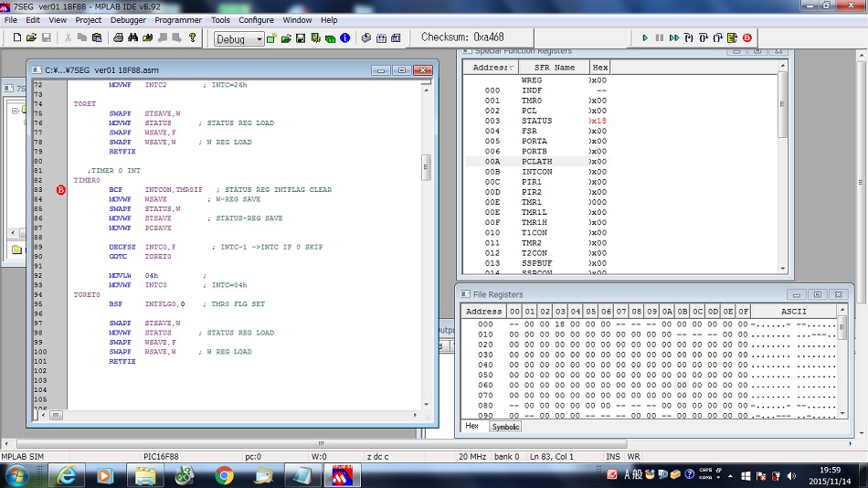This screenshot has height=488, width=868.
Task: Click the T1CON register row
Action: point(537,233)
